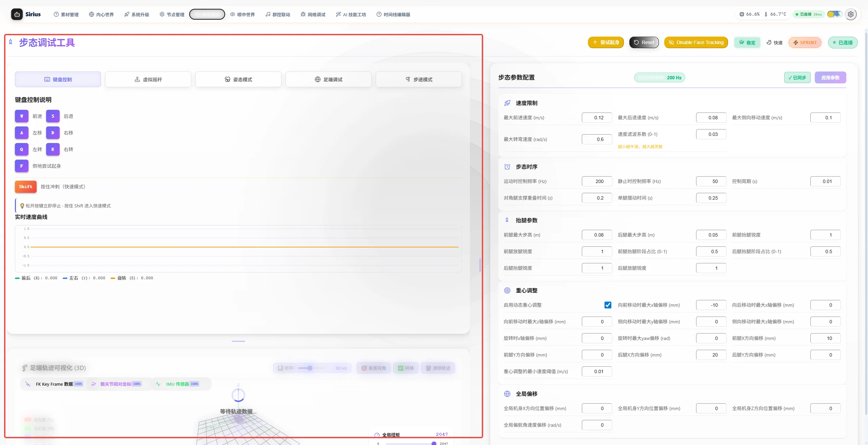Click the Reset button
Viewport: 868px width, 445px height.
tap(644, 42)
